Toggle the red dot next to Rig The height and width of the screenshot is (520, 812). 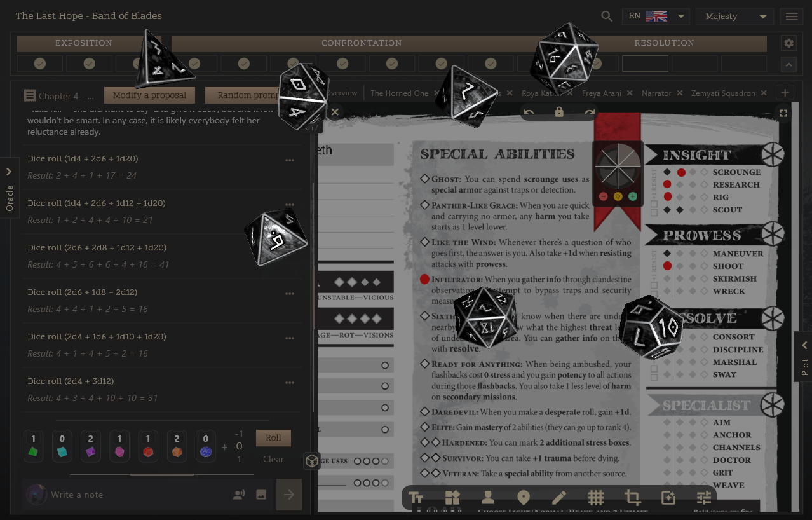667,197
